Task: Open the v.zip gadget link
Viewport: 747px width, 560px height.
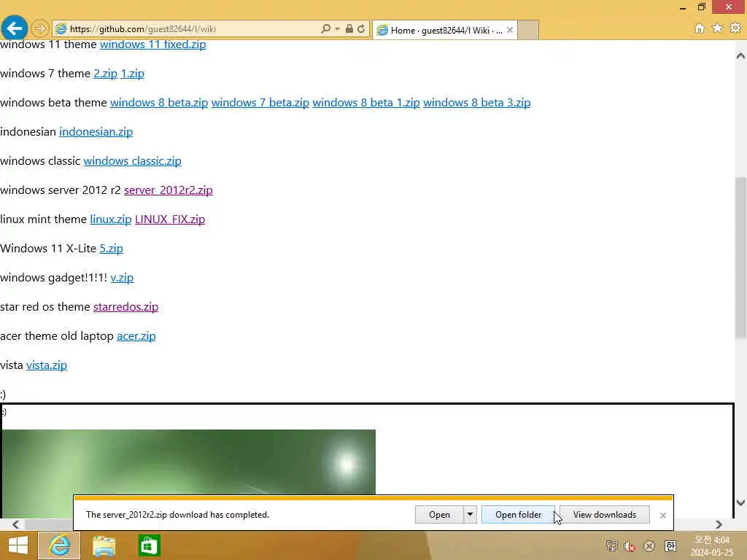Action: [x=122, y=278]
